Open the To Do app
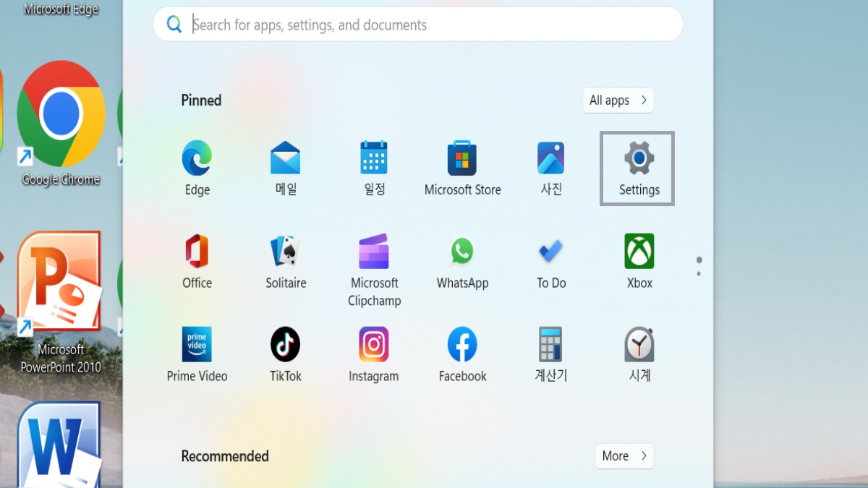The width and height of the screenshot is (868, 488). [551, 262]
